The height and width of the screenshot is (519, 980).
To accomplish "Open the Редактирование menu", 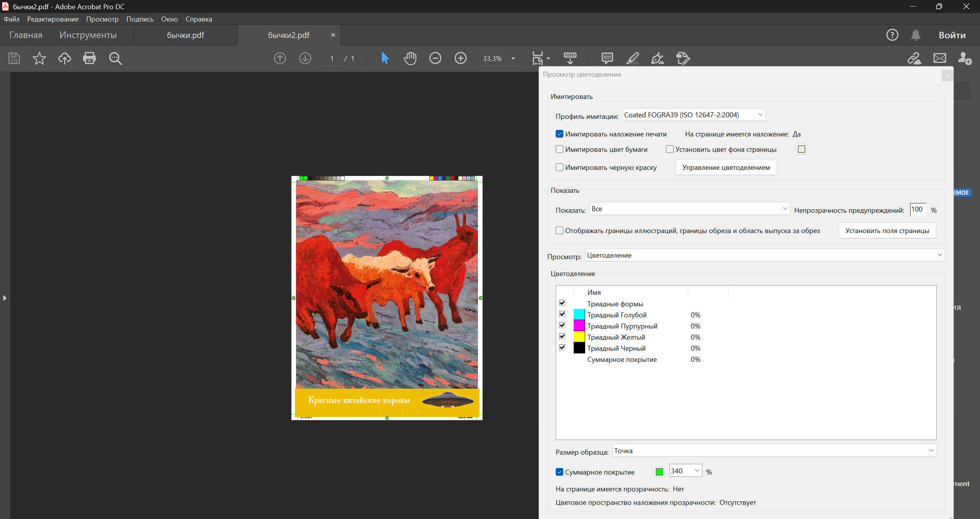I will click(x=53, y=19).
